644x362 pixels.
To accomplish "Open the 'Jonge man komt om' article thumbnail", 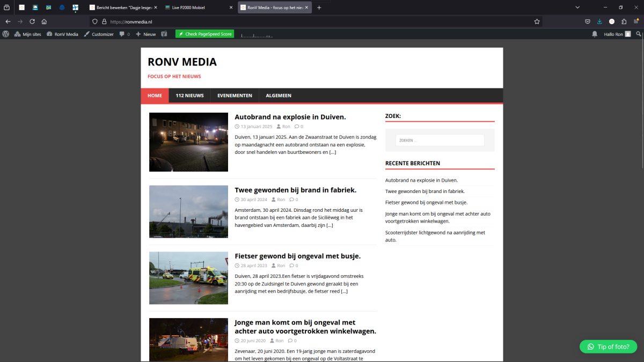I will coord(188,340).
